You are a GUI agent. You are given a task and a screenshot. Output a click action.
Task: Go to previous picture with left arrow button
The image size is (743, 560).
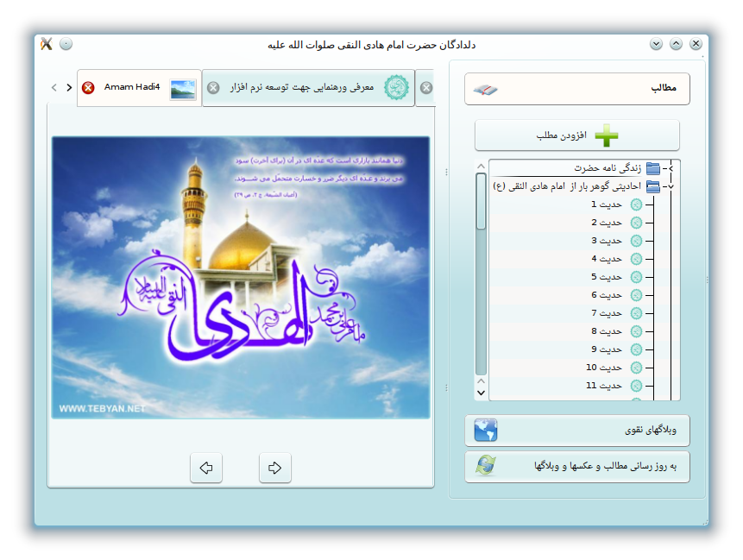[206, 468]
